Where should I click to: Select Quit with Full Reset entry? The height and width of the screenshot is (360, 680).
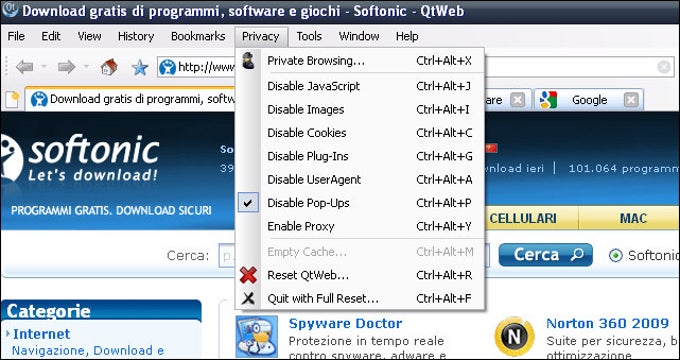360,299
